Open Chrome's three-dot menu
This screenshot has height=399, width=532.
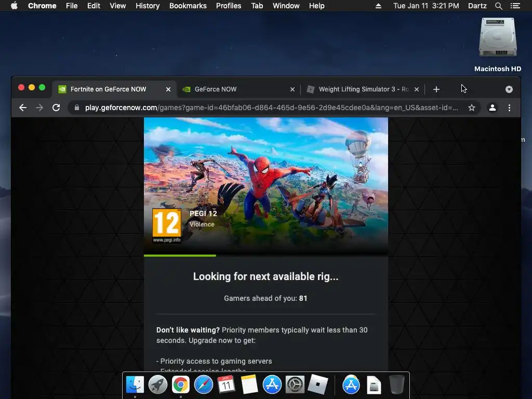point(509,108)
